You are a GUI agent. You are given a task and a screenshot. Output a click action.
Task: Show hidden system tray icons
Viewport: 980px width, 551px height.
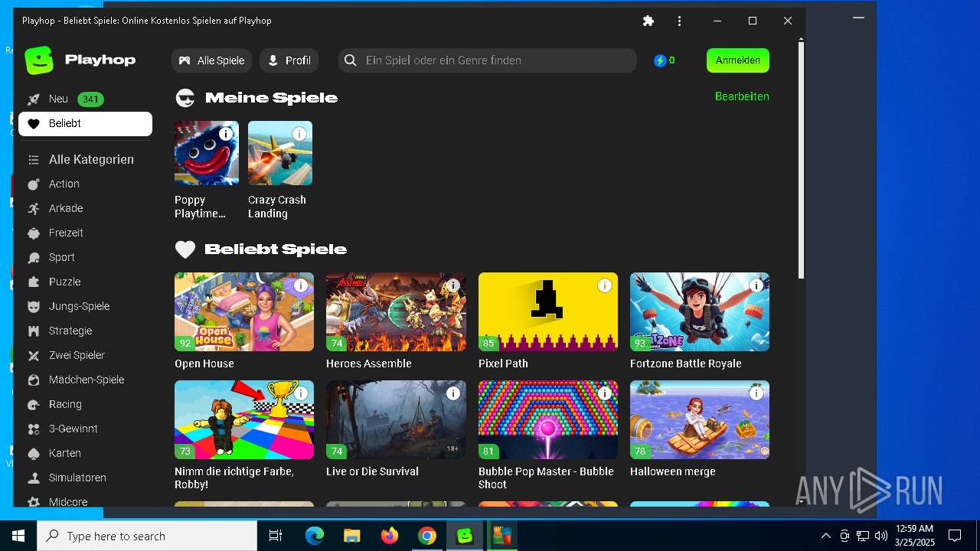pos(825,536)
